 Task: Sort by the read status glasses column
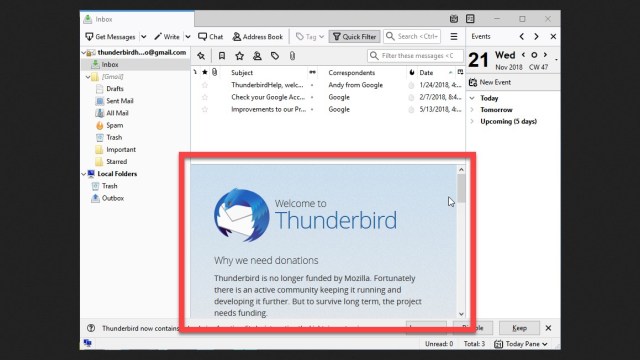[313, 72]
